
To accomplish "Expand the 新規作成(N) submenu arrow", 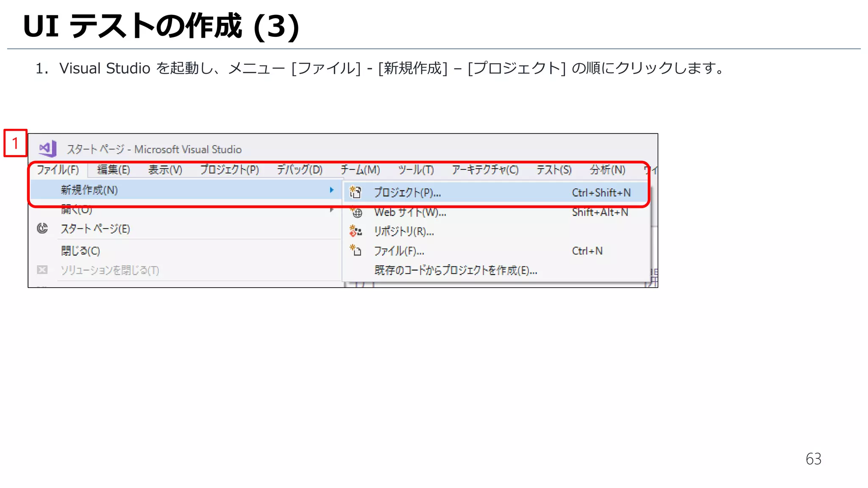I will tap(332, 190).
